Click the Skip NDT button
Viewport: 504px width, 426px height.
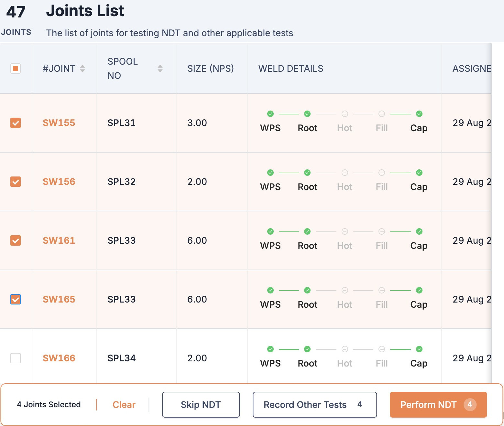click(201, 405)
